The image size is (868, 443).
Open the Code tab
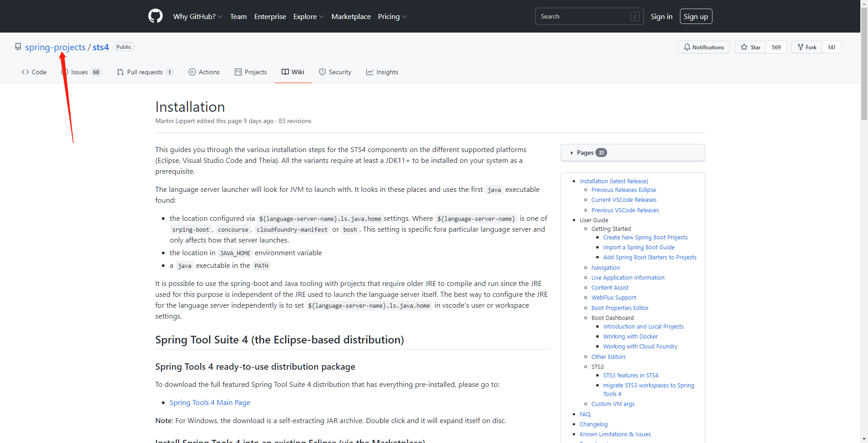34,72
